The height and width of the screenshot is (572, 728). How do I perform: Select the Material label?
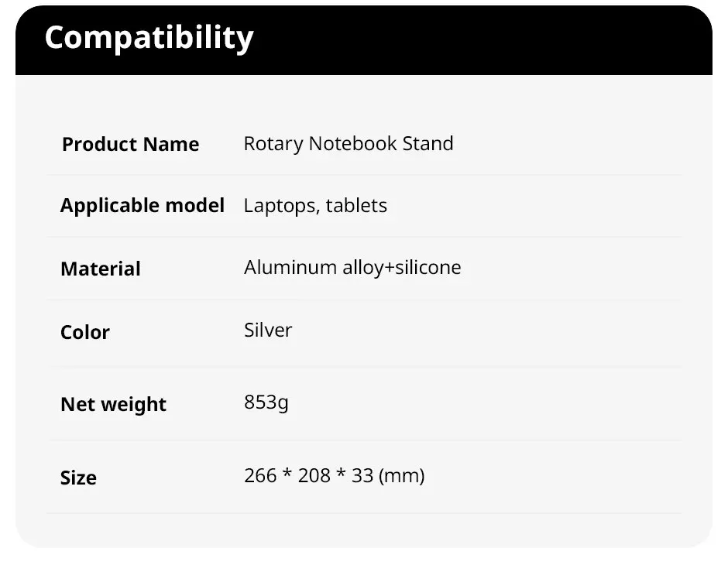(x=100, y=269)
